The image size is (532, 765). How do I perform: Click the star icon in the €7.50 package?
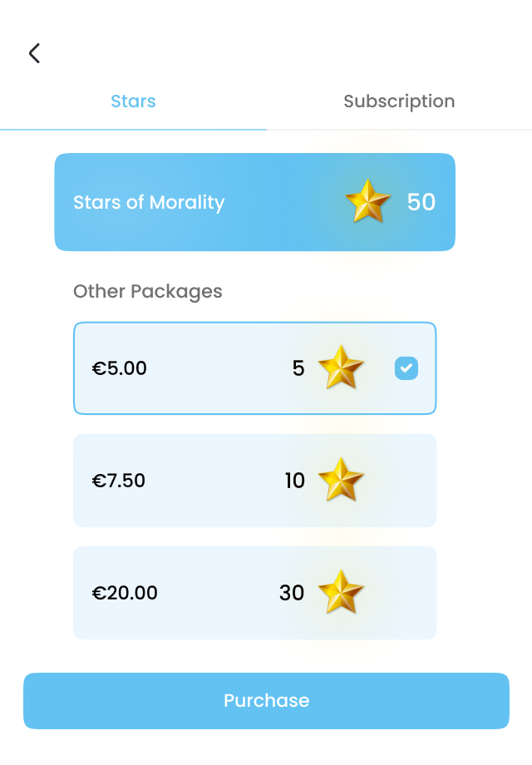pyautogui.click(x=341, y=480)
